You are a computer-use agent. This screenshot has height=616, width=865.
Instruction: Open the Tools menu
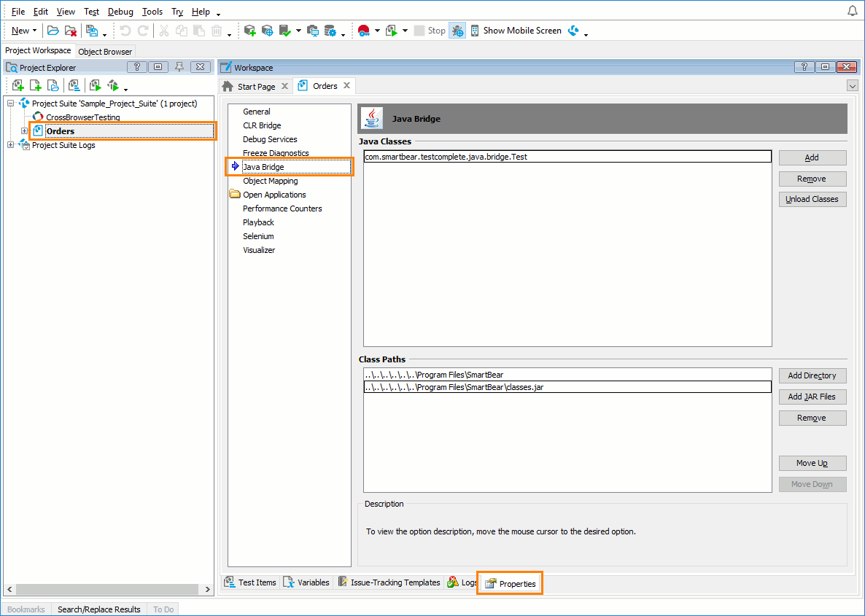[152, 12]
